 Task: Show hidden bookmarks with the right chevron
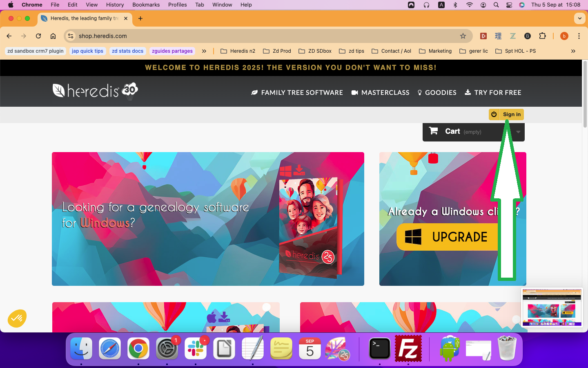[573, 51]
